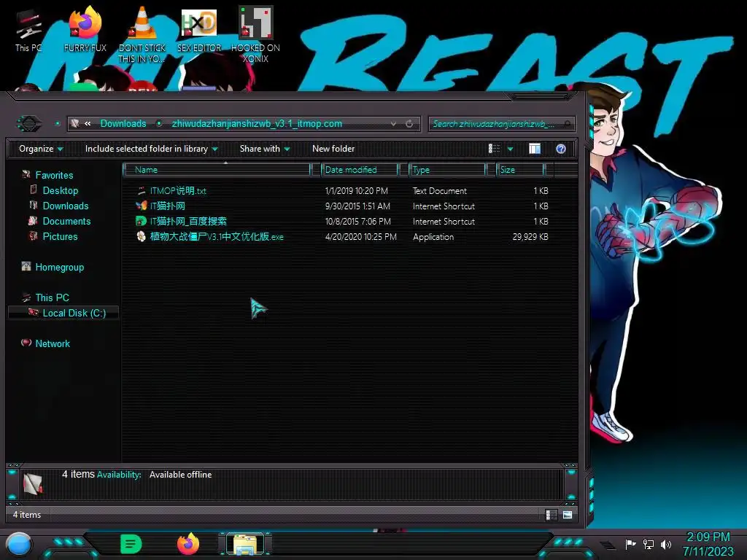The image size is (747, 560).
Task: Open the Organize menu
Action: (41, 149)
